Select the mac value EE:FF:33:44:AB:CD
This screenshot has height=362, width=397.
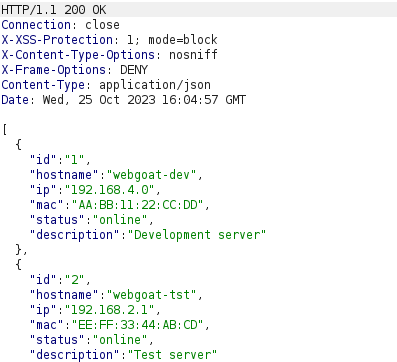click(x=137, y=325)
